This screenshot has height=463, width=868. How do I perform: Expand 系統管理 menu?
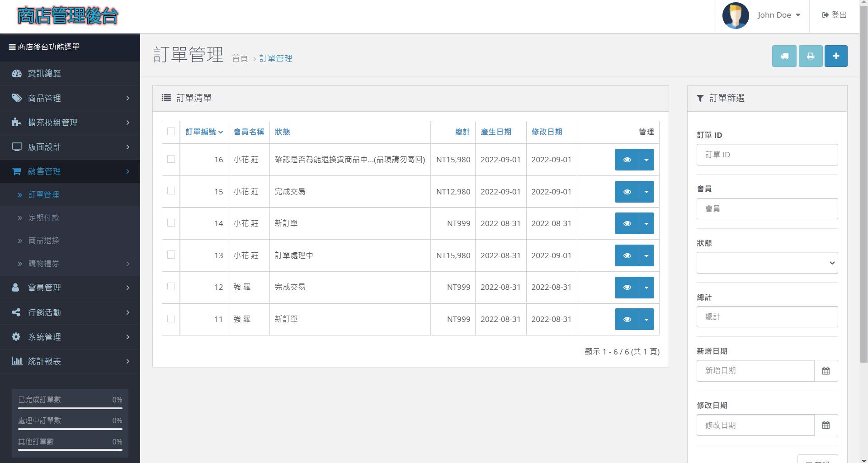click(70, 337)
